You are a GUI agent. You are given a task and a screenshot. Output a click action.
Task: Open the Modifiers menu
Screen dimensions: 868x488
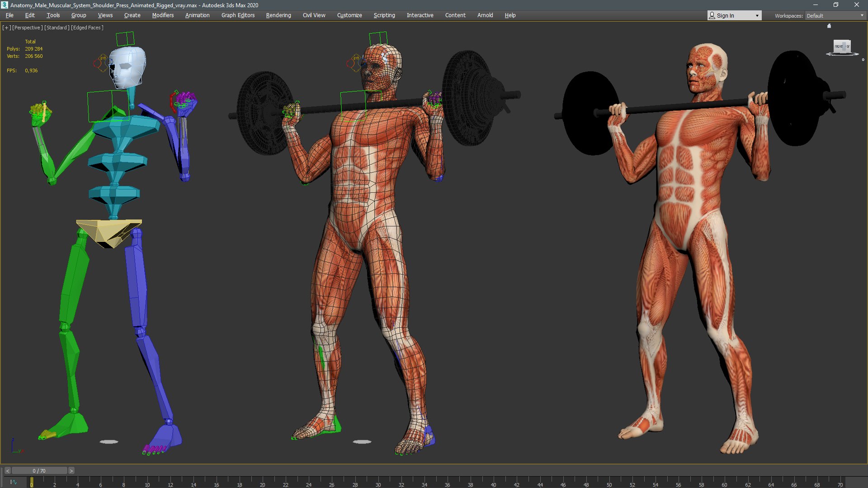coord(163,15)
